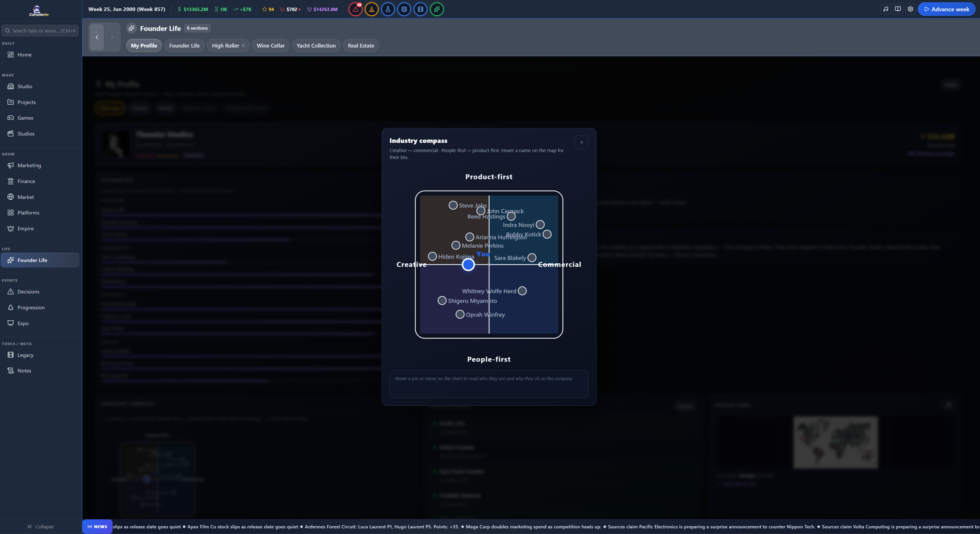Select the Bobby Kotick pin
Image resolution: width=980 pixels, height=534 pixels.
tap(547, 234)
